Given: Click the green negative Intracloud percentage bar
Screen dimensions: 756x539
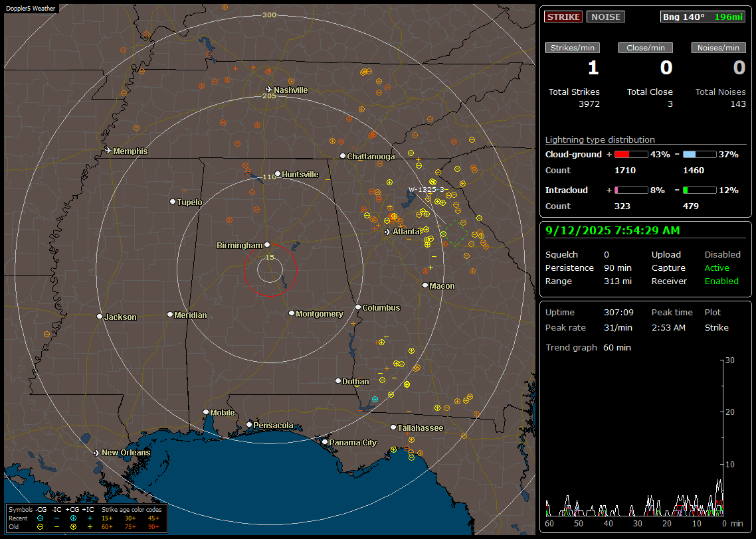Looking at the screenshot, I should click(700, 191).
